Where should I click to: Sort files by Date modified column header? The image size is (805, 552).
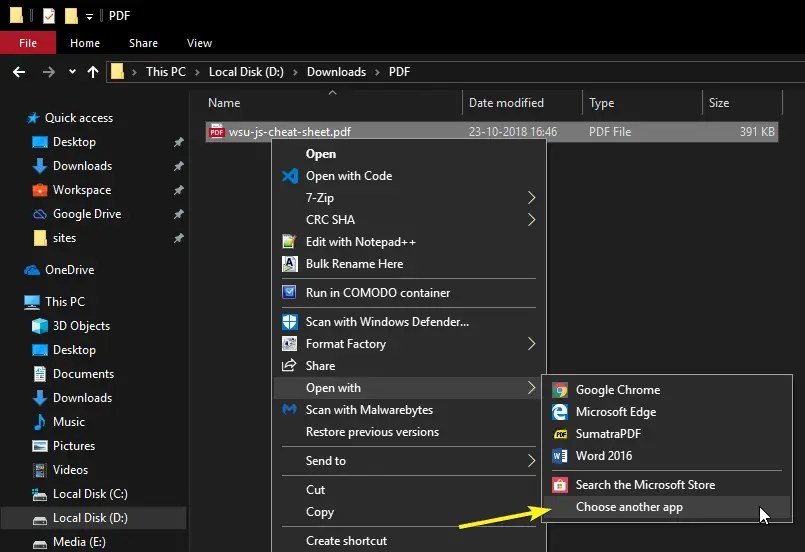point(506,103)
